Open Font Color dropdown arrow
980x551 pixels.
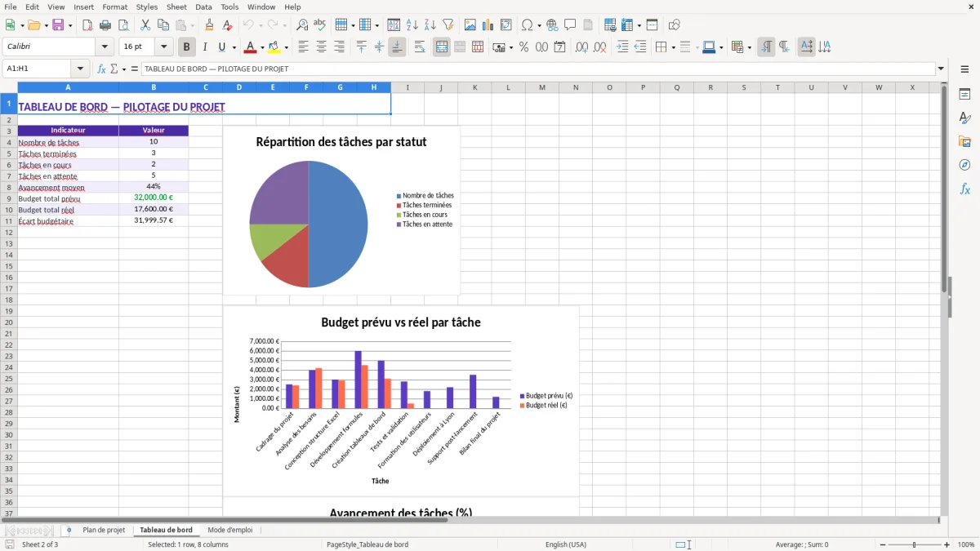point(263,47)
